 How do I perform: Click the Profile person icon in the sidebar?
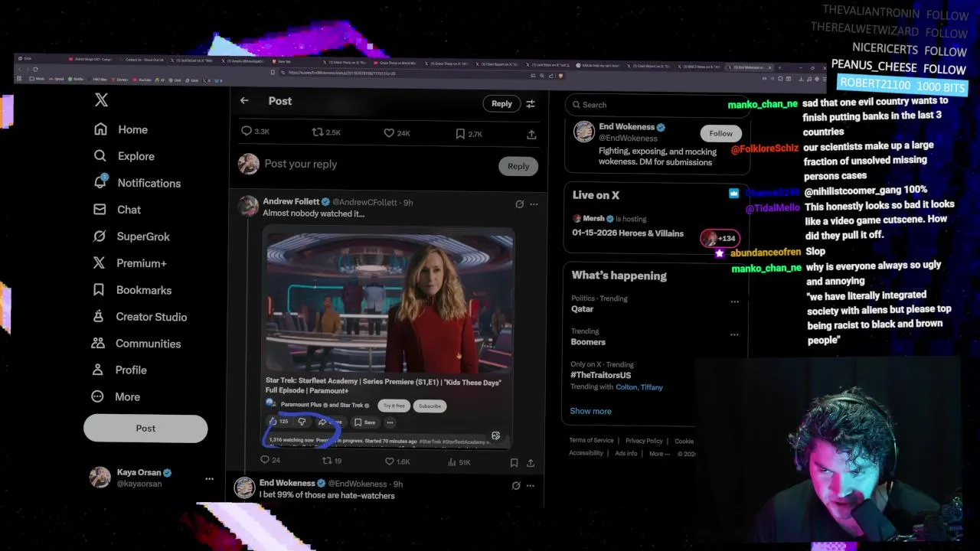pyautogui.click(x=98, y=370)
